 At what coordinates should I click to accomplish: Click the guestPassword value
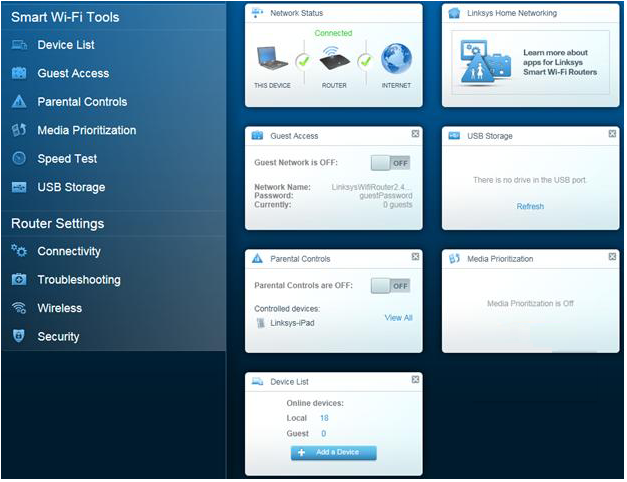pyautogui.click(x=386, y=196)
